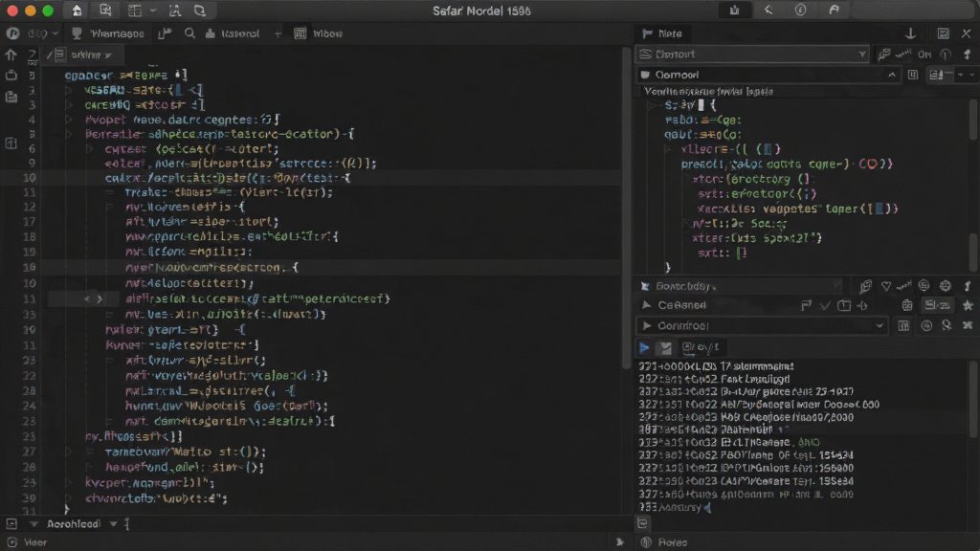
Task: Click the circled info icon in the Cornort row
Action: 946,55
